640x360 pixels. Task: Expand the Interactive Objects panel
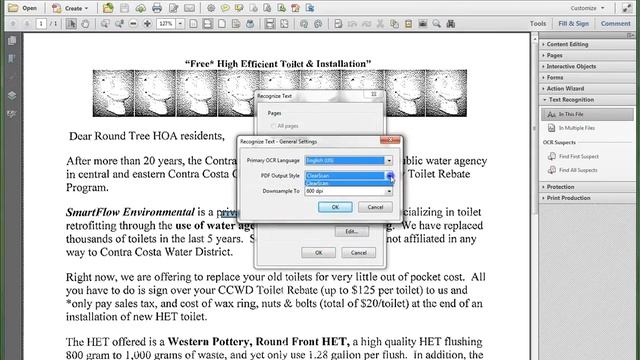(x=587, y=66)
